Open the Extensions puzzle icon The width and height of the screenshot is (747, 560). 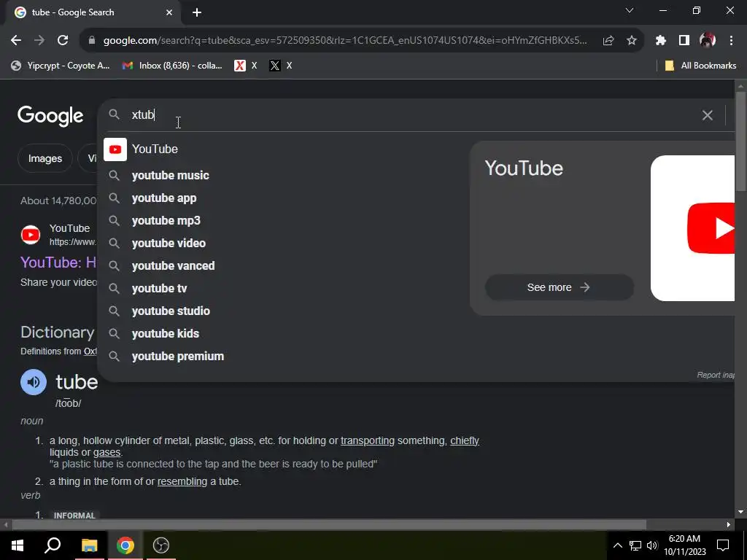661,41
